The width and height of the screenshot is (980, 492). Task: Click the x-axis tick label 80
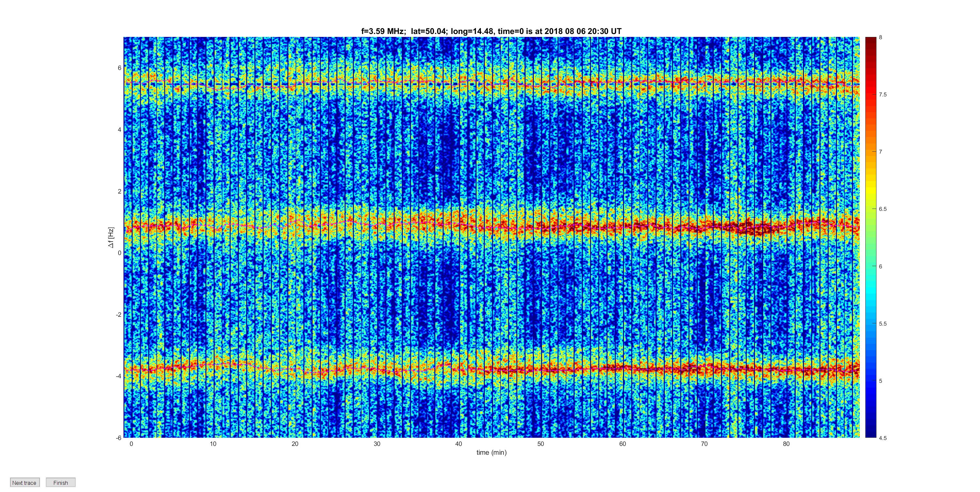pos(786,444)
